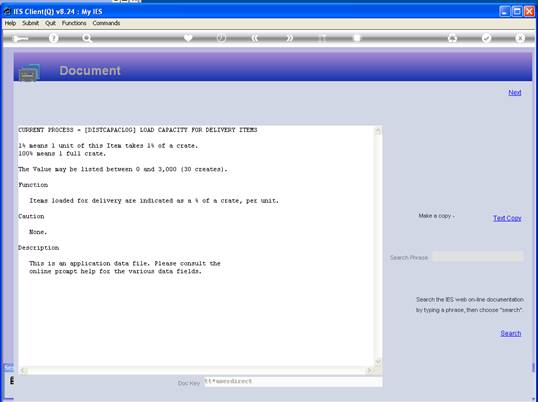The image size is (538, 402).
Task: Open the Commands menu
Action: pos(106,23)
